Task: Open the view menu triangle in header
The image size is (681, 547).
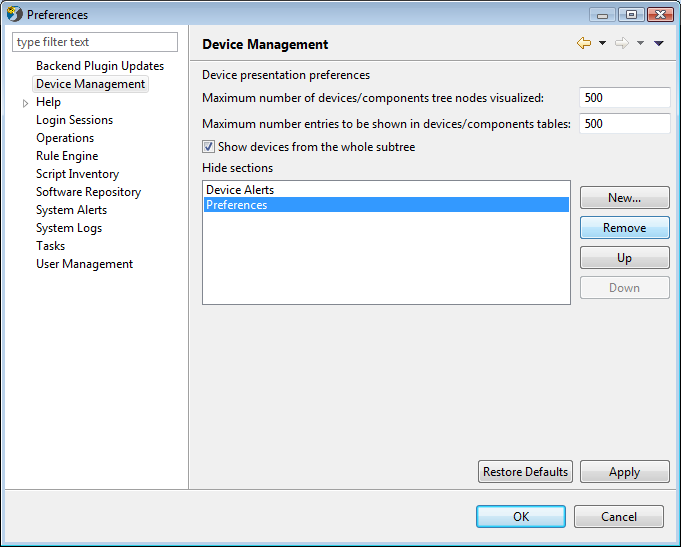Action: coord(659,43)
